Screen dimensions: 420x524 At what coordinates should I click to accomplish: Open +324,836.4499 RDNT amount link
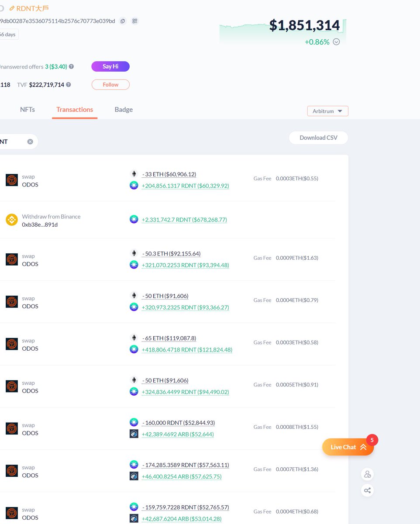pos(186,392)
